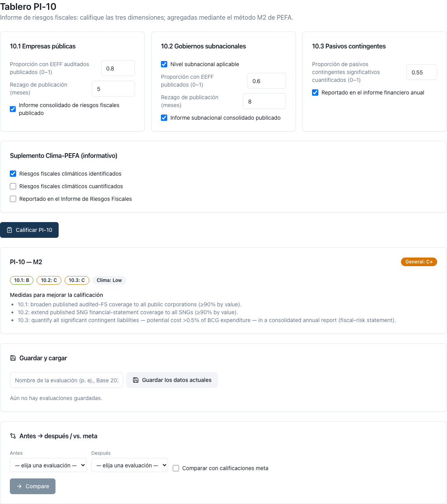Click the Calificar PI-10 button
Screen dimensions: 447x504
pos(29,230)
